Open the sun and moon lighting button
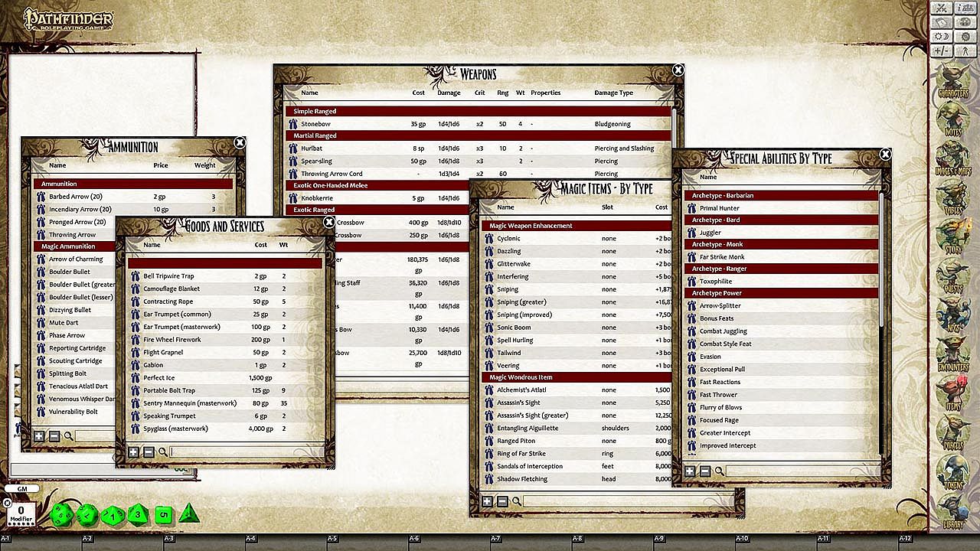Image resolution: width=980 pixels, height=551 pixels. pos(941,37)
